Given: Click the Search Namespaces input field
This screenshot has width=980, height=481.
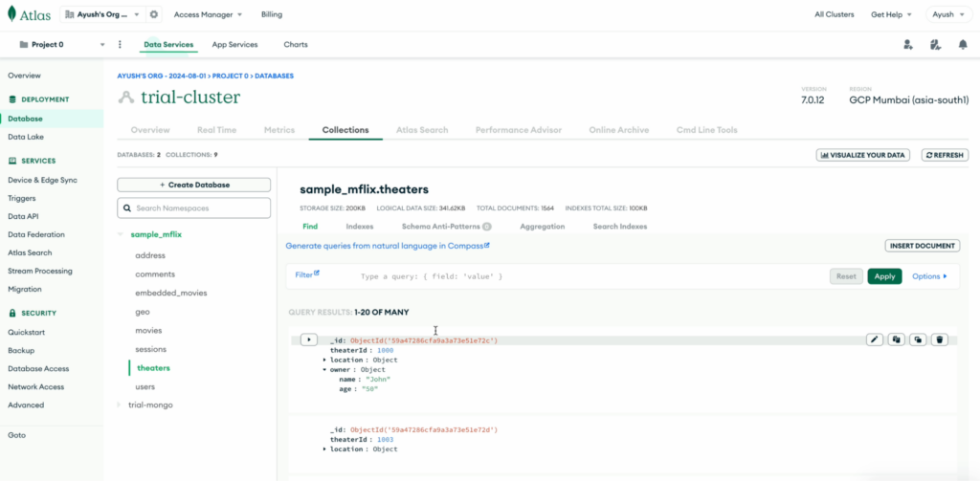Looking at the screenshot, I should [x=193, y=208].
